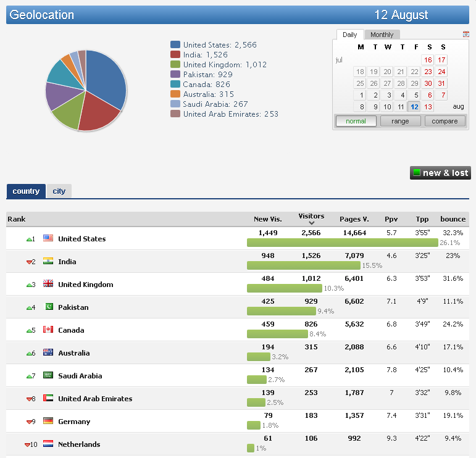This screenshot has width=476, height=458.
Task: Click the Germany flag icon
Action: [48, 421]
